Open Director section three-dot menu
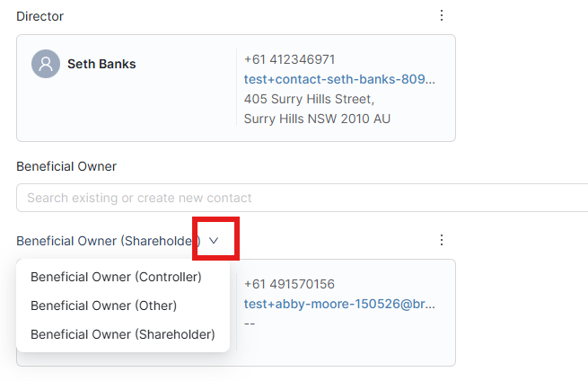This screenshot has width=588, height=381. pos(442,15)
